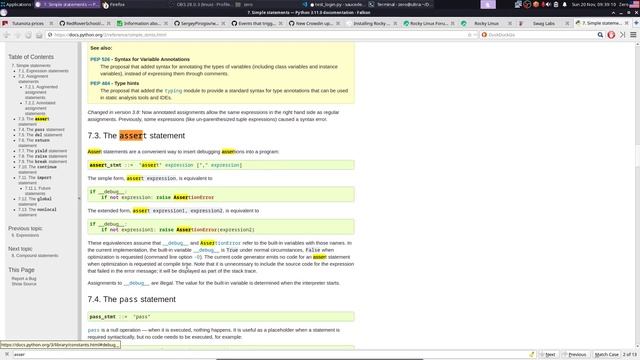
Task: Go back using the browser back arrow
Action: coord(7,35)
